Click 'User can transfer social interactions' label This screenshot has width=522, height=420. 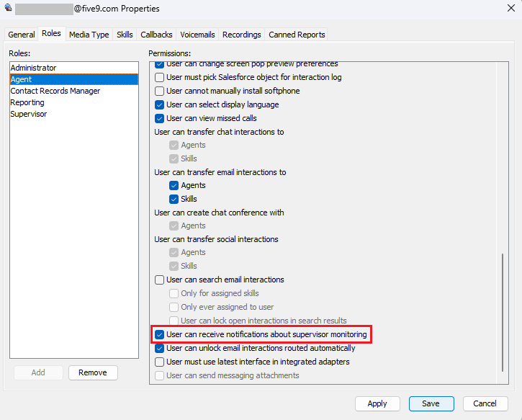point(216,239)
